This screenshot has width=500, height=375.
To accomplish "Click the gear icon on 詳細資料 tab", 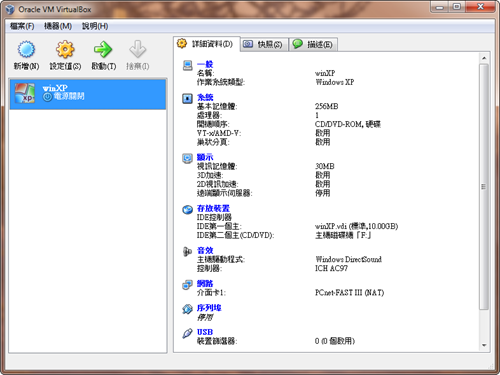I will click(182, 43).
